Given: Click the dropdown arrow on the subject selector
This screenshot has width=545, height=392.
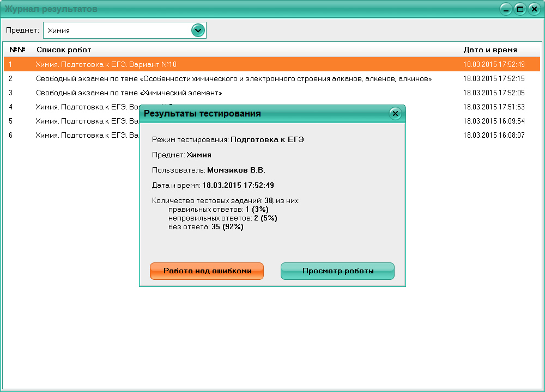Looking at the screenshot, I should [x=198, y=30].
